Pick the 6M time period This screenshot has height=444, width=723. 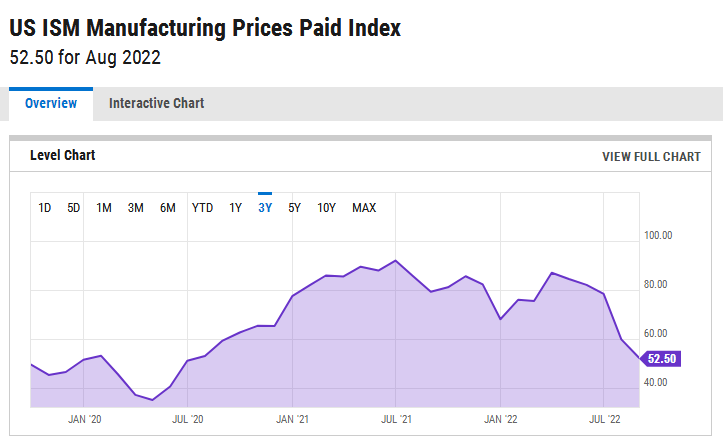pos(168,208)
